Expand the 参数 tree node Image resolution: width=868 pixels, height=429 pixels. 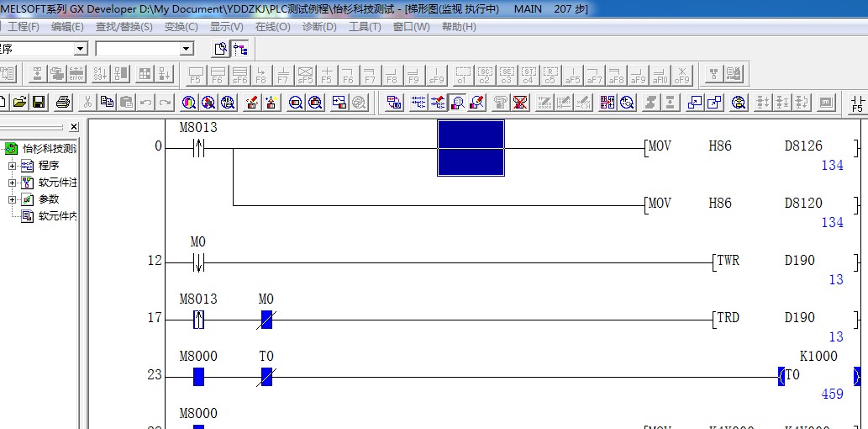[x=12, y=199]
